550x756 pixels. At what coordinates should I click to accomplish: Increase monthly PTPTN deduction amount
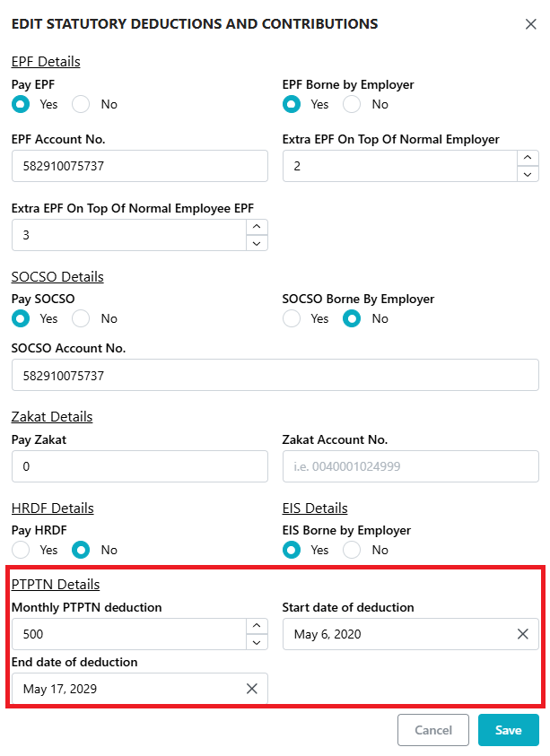pyautogui.click(x=257, y=626)
